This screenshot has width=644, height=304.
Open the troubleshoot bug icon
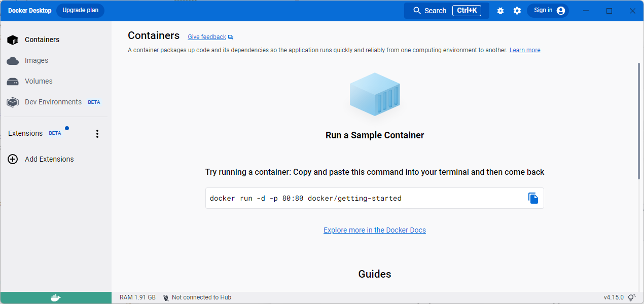point(500,11)
